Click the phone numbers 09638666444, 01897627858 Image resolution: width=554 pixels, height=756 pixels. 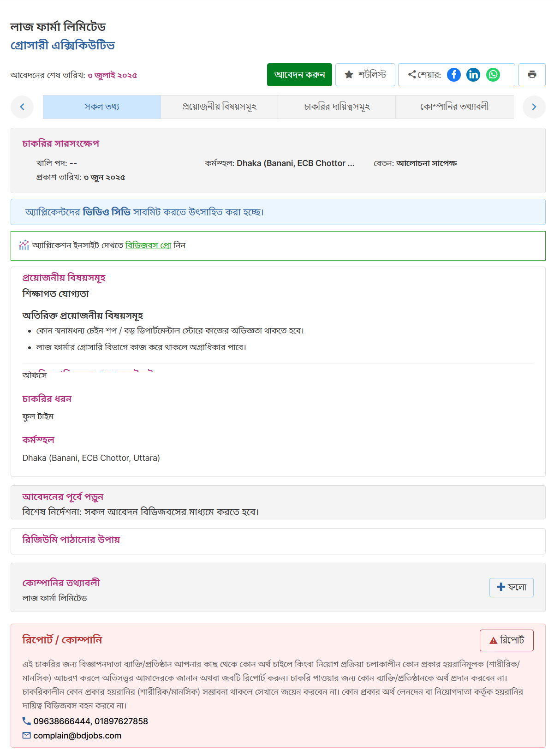click(90, 721)
